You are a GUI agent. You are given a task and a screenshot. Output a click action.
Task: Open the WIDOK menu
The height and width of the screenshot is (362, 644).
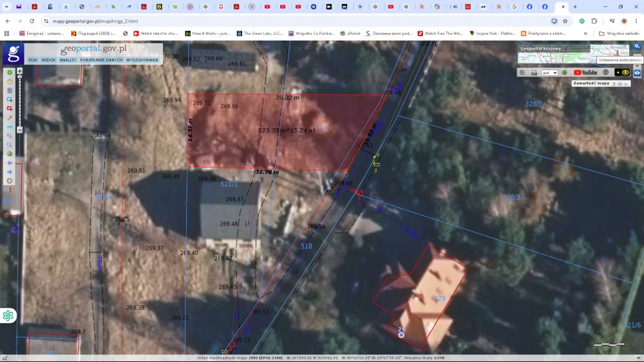pyautogui.click(x=48, y=60)
